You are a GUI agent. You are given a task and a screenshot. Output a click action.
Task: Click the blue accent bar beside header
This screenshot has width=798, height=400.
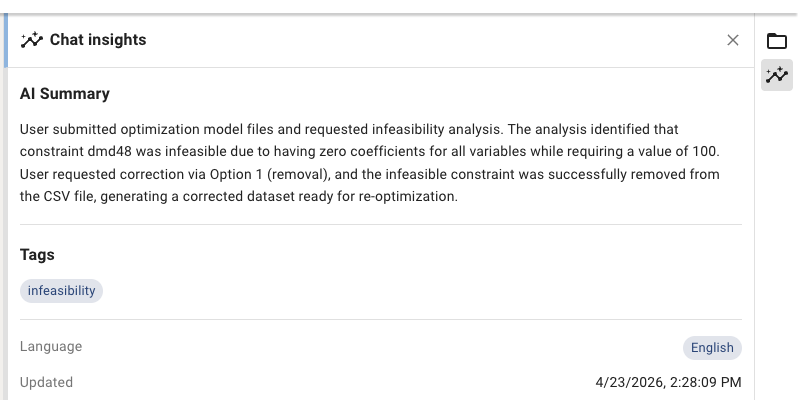coord(6,41)
